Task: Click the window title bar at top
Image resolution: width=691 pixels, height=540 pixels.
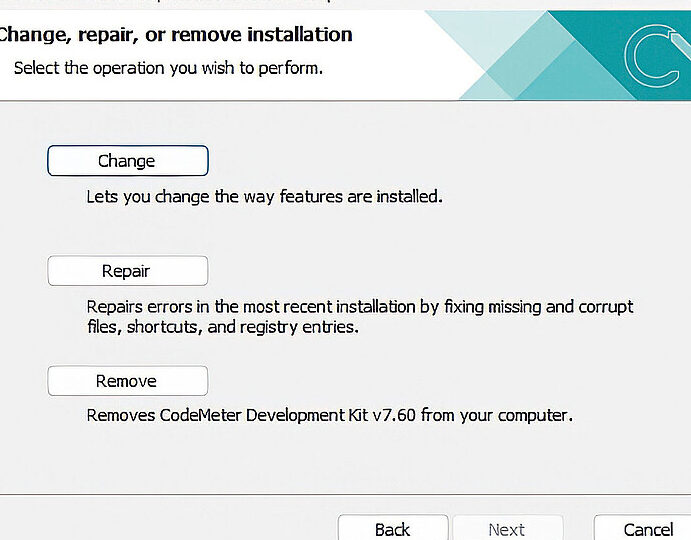Action: pyautogui.click(x=346, y=4)
